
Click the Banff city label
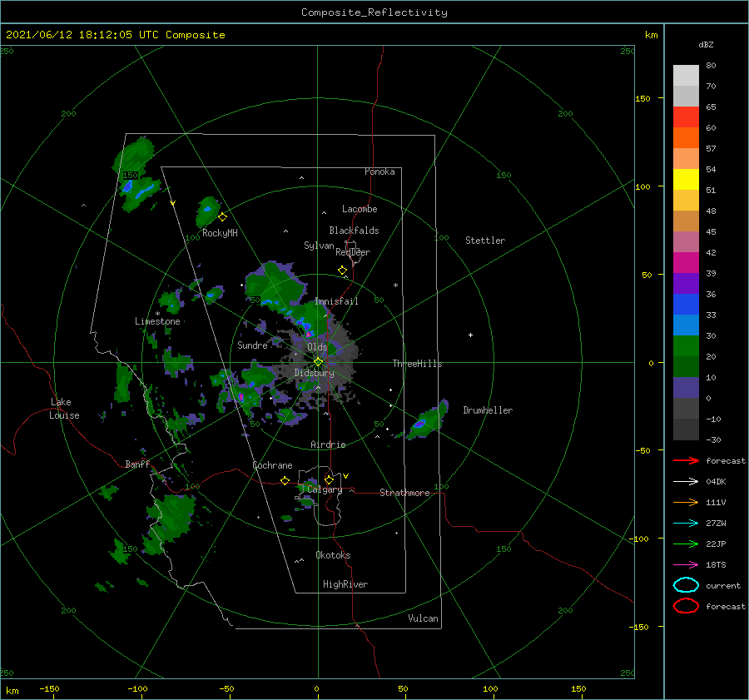pyautogui.click(x=137, y=464)
